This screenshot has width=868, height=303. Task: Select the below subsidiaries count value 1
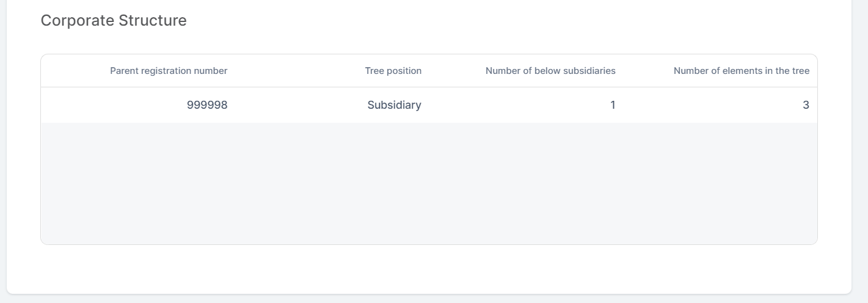(613, 105)
